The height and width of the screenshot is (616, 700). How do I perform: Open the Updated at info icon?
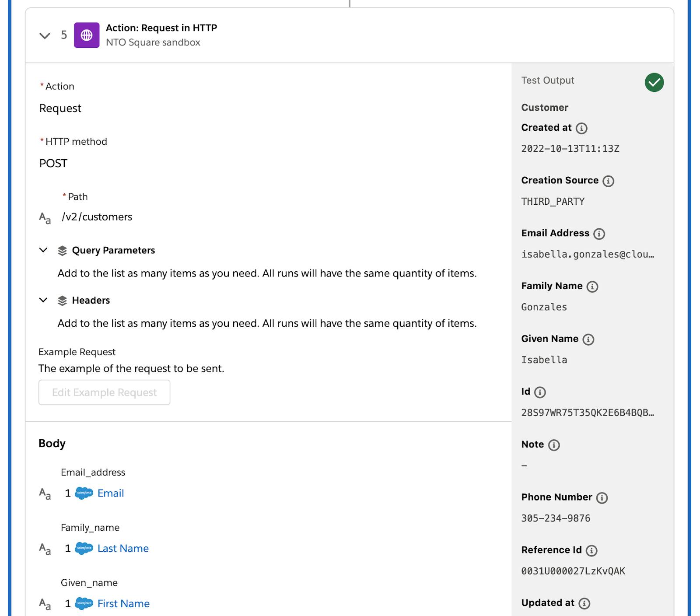[x=584, y=604]
